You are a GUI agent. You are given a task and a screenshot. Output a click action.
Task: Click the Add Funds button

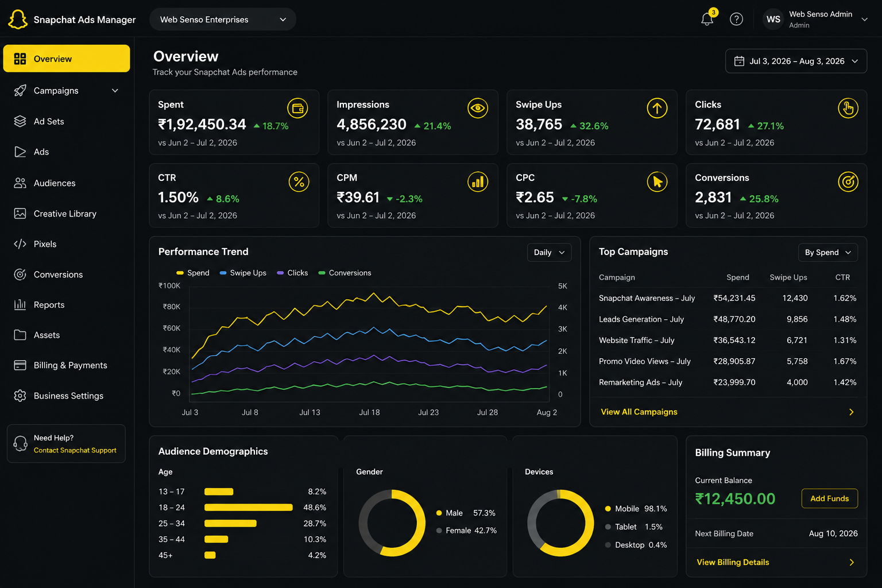(829, 498)
